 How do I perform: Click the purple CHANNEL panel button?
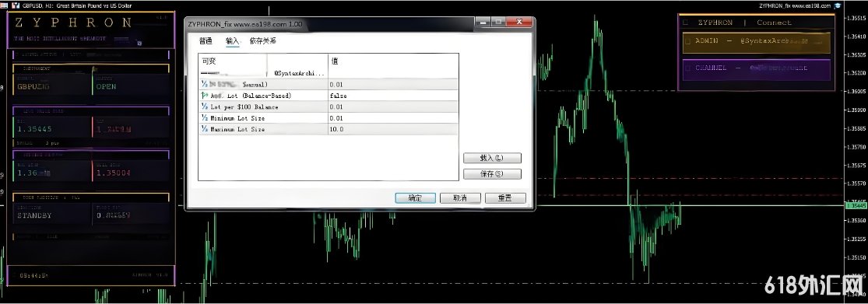pyautogui.click(x=756, y=69)
